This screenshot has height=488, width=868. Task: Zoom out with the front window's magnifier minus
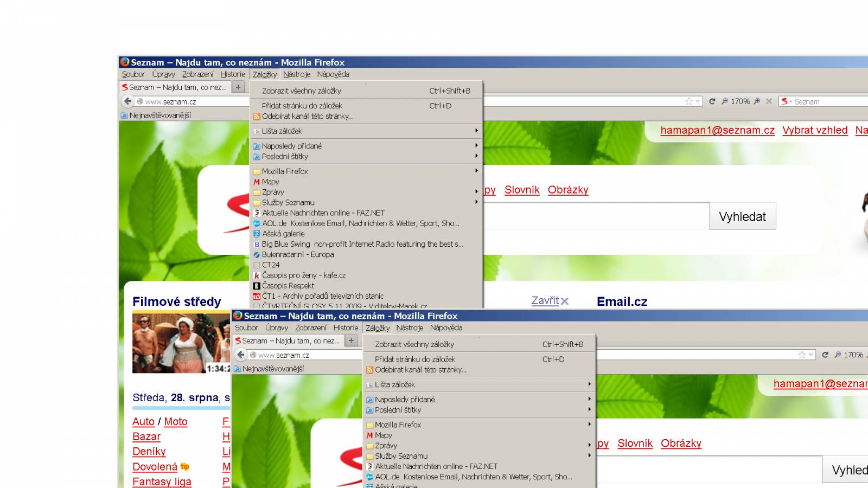point(838,355)
